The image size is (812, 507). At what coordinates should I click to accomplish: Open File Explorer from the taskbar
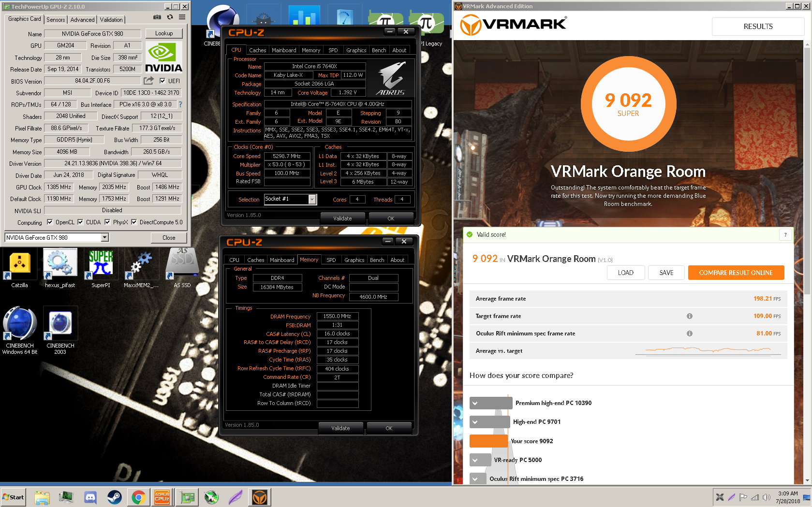click(42, 497)
